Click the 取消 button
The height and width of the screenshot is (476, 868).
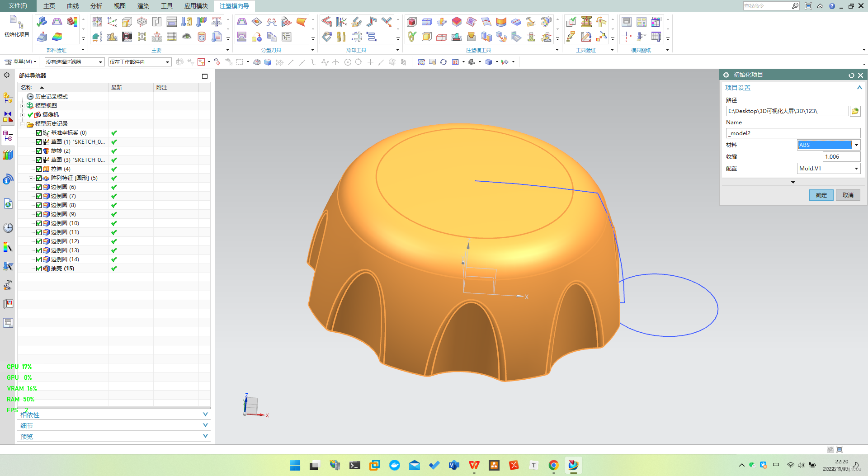(x=848, y=195)
